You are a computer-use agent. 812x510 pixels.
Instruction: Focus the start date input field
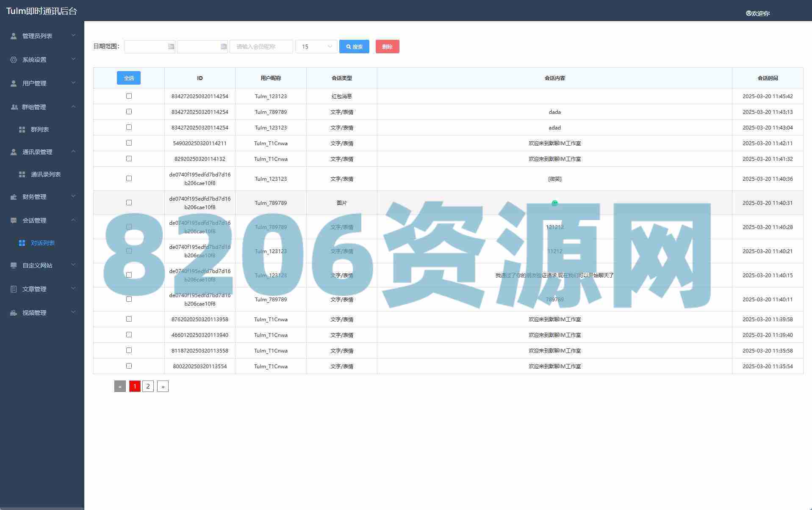pos(150,47)
